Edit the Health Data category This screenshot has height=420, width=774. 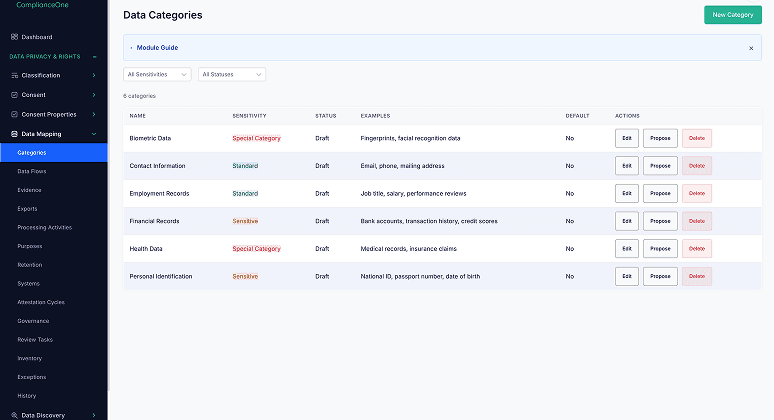point(627,249)
